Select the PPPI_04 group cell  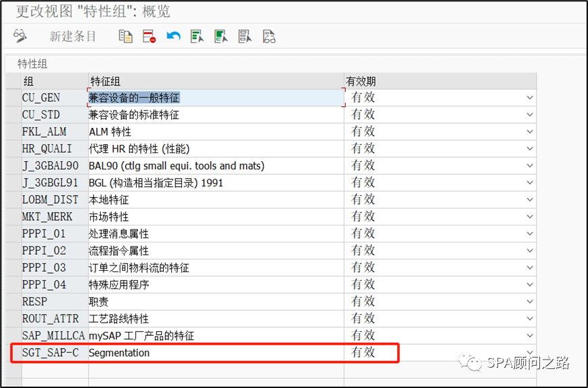click(54, 284)
